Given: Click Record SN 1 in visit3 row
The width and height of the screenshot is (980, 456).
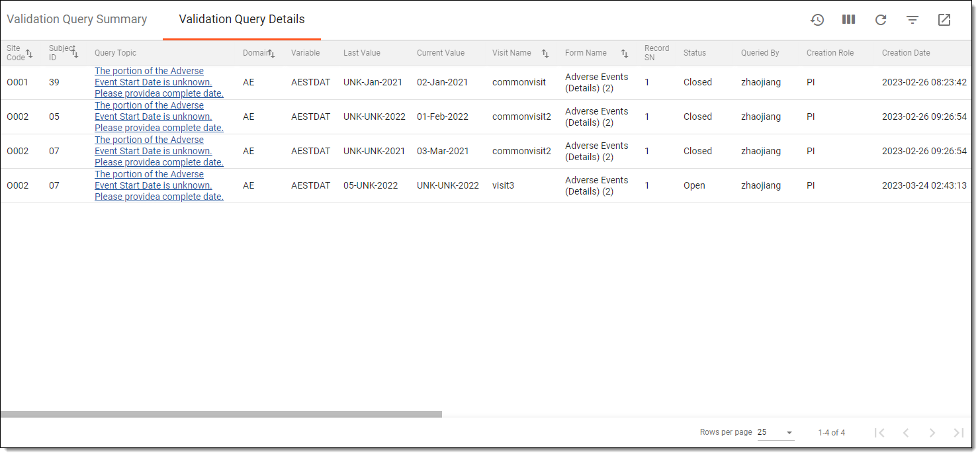Looking at the screenshot, I should [647, 185].
